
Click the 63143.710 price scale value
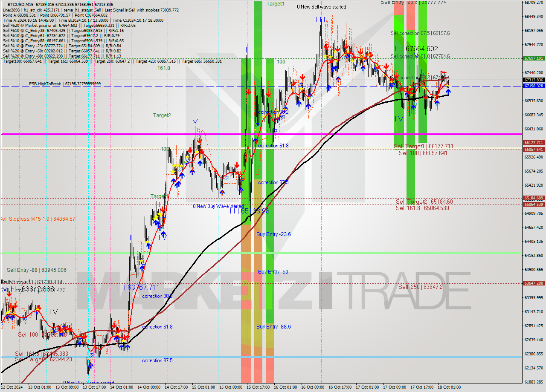point(534,311)
